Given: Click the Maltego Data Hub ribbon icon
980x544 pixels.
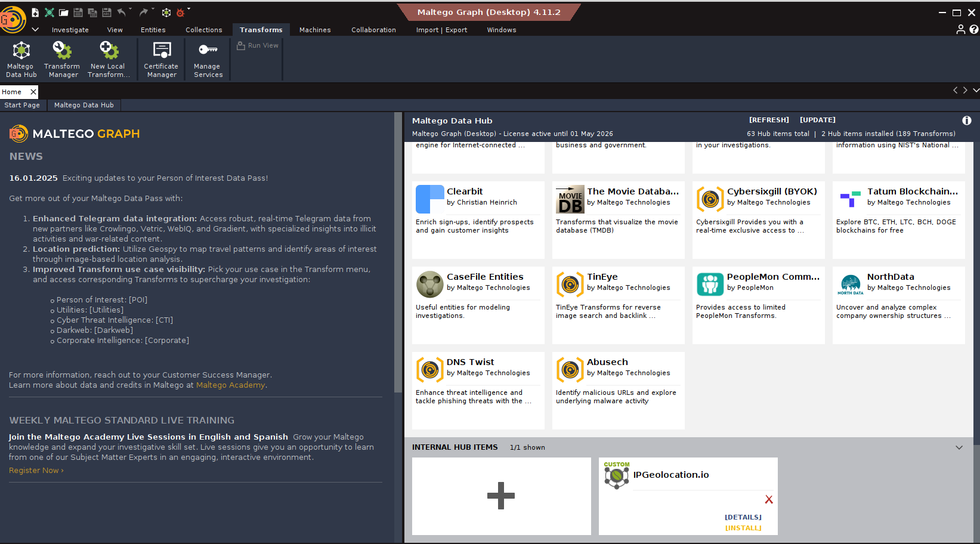Looking at the screenshot, I should pyautogui.click(x=21, y=59).
